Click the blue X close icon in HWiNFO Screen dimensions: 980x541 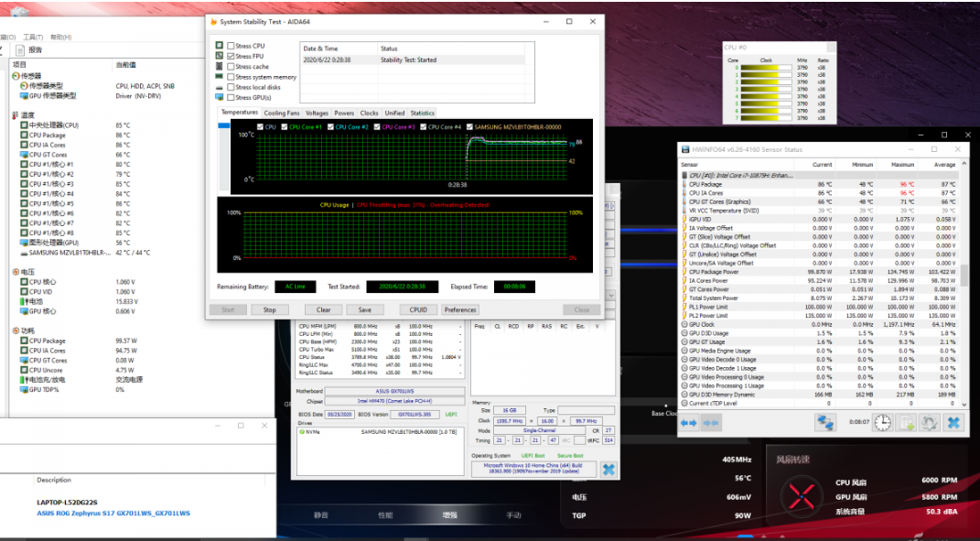(953, 423)
